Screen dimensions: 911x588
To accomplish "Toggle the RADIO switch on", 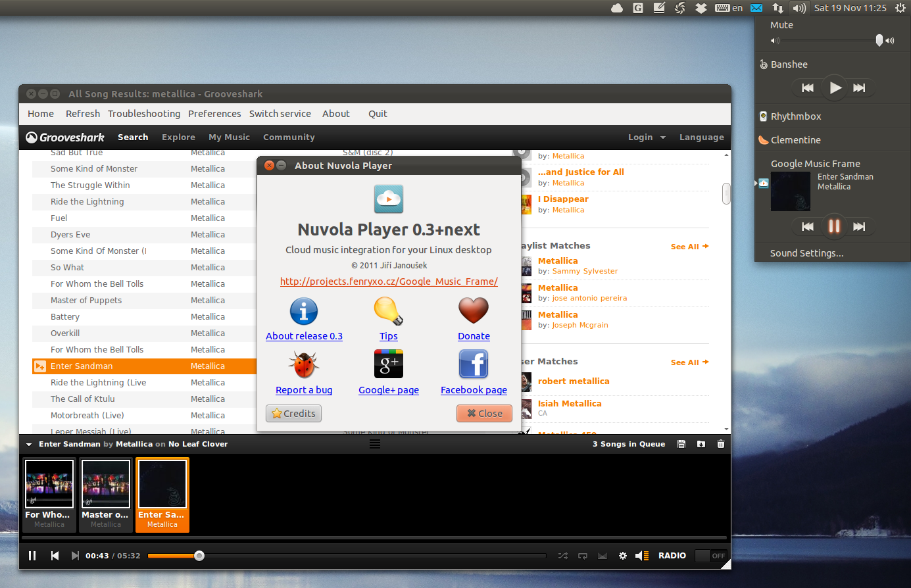I will pyautogui.click(x=710, y=556).
